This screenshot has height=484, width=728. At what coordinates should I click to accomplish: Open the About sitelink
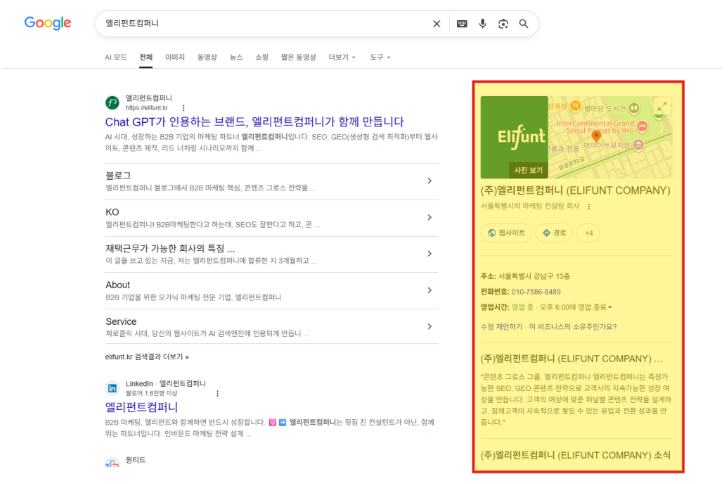point(118,285)
